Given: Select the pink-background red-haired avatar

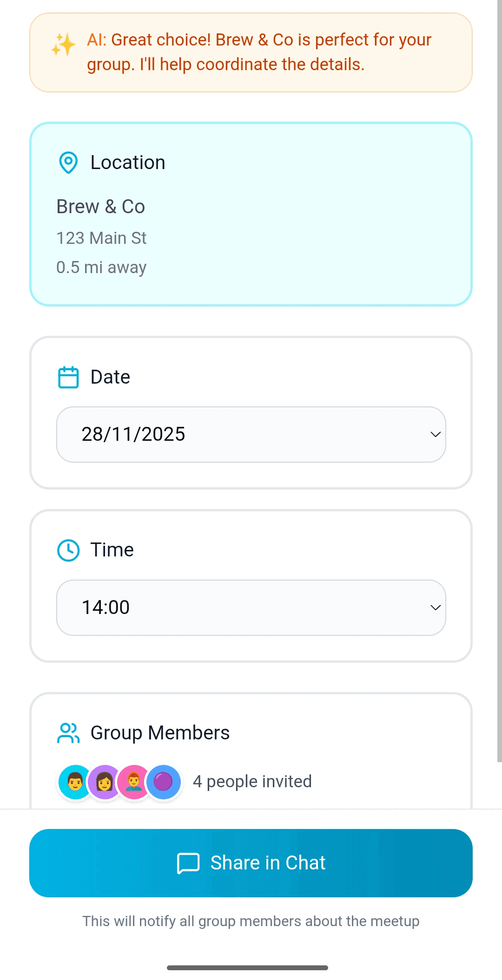Looking at the screenshot, I should pos(134,782).
